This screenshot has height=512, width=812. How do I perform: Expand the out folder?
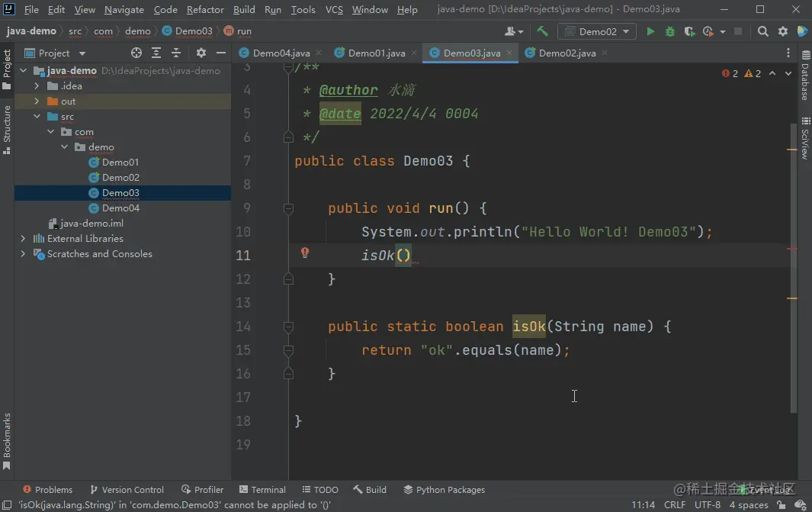coord(37,101)
